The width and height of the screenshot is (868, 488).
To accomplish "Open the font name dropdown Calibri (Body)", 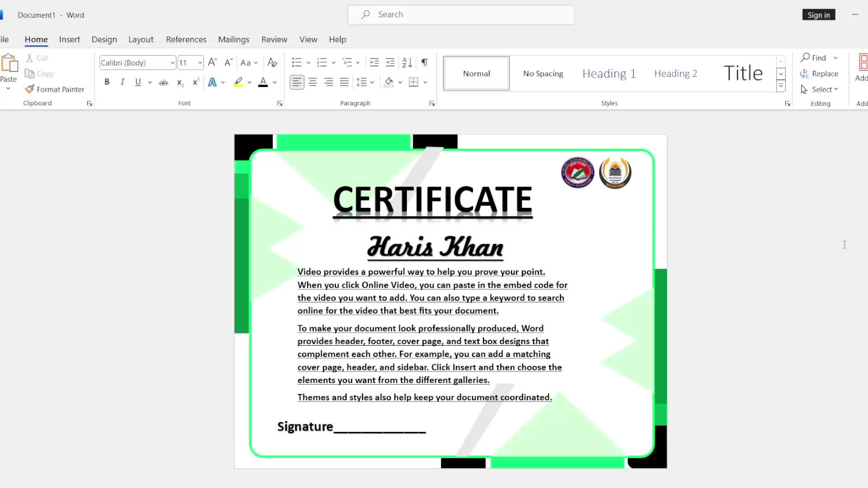I will [x=172, y=63].
